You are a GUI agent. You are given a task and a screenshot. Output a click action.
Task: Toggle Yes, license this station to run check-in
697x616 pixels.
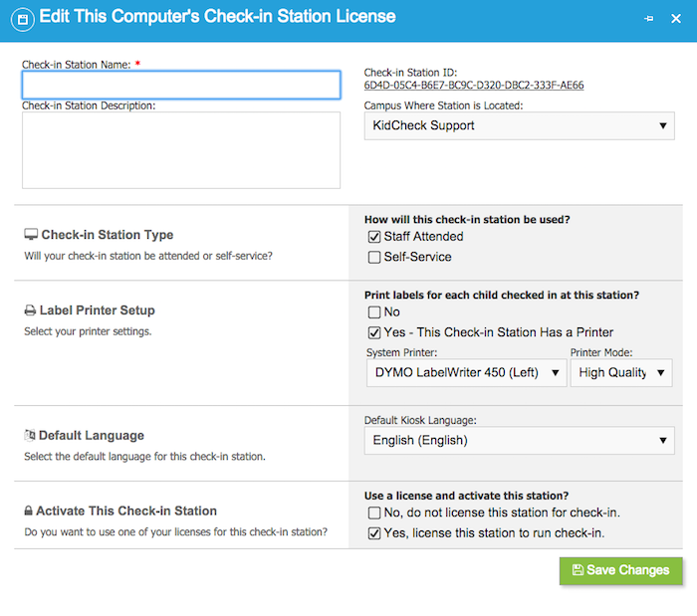(x=374, y=533)
